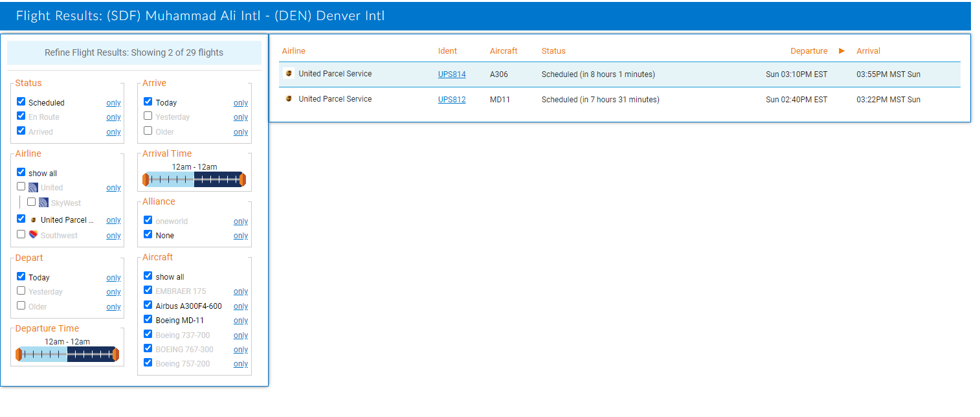Check the United airline checkbox
The width and height of the screenshot is (980, 417).
click(x=21, y=186)
